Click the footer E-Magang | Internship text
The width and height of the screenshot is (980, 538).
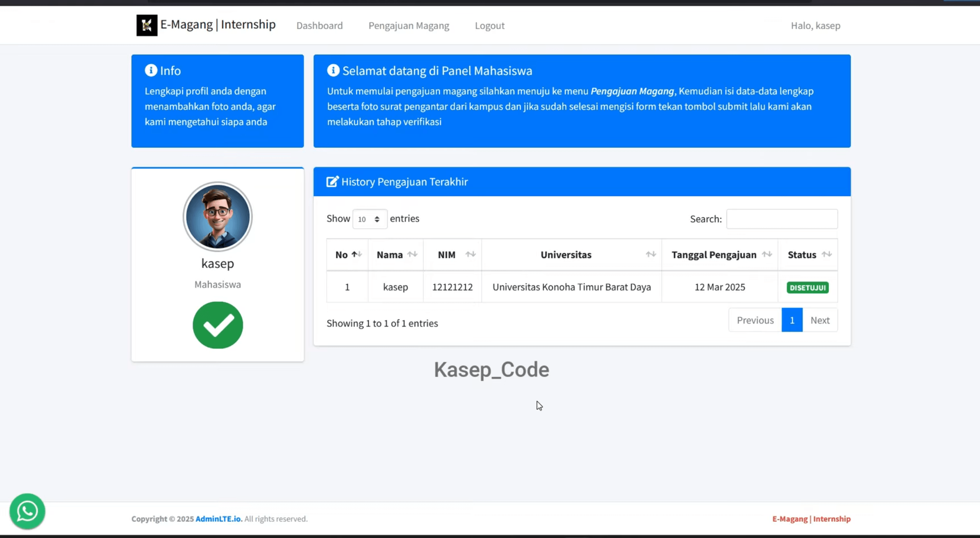(x=811, y=519)
